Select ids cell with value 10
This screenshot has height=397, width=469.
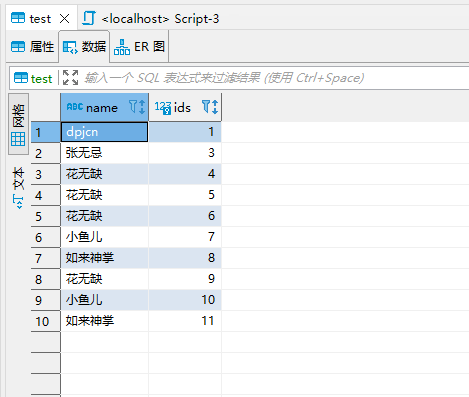[185, 300]
